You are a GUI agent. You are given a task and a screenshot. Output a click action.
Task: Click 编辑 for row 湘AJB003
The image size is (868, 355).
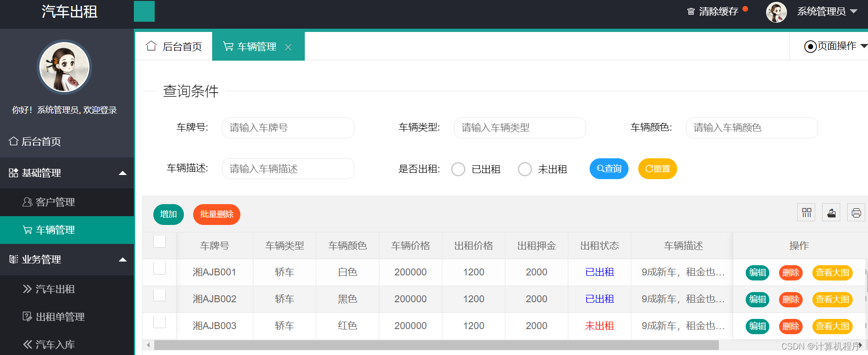click(x=758, y=326)
